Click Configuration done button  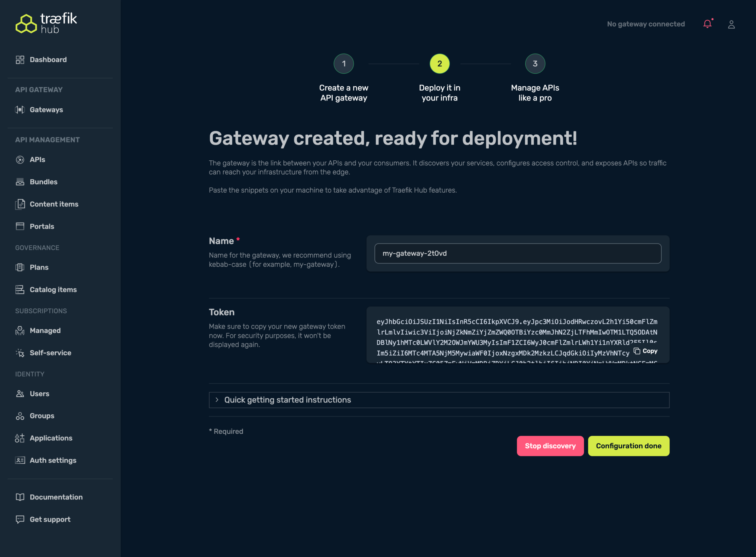click(x=628, y=446)
